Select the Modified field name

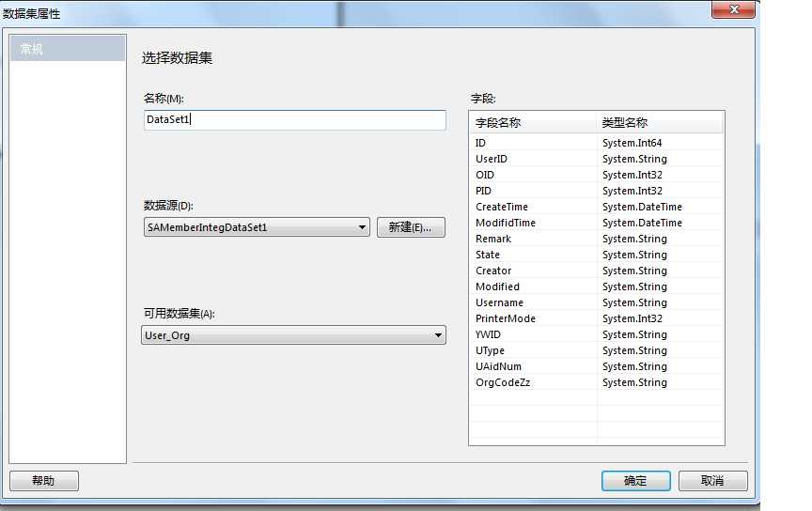pyautogui.click(x=498, y=286)
